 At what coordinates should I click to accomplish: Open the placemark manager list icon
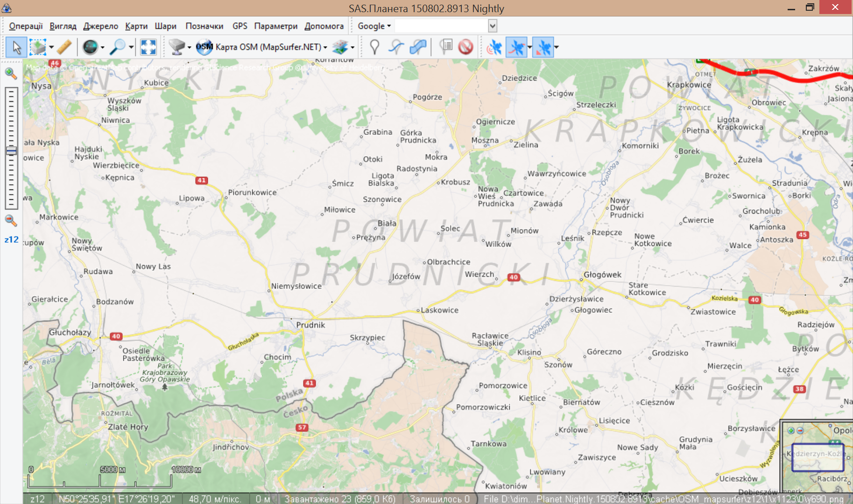coord(446,47)
